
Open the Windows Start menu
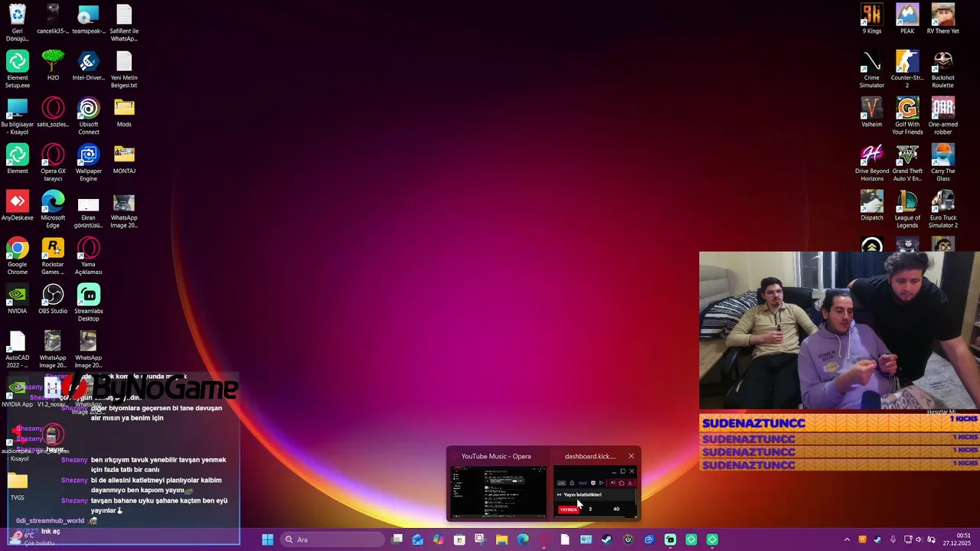[x=267, y=540]
